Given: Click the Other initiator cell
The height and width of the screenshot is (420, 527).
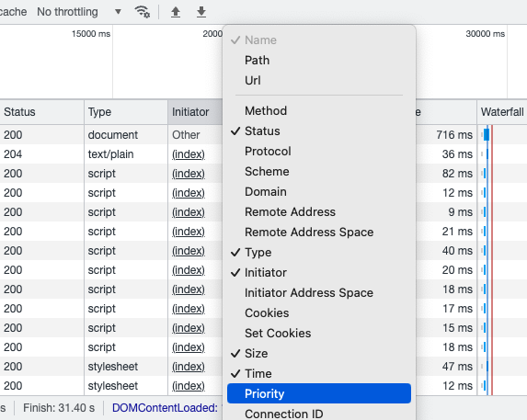Looking at the screenshot, I should coord(186,134).
